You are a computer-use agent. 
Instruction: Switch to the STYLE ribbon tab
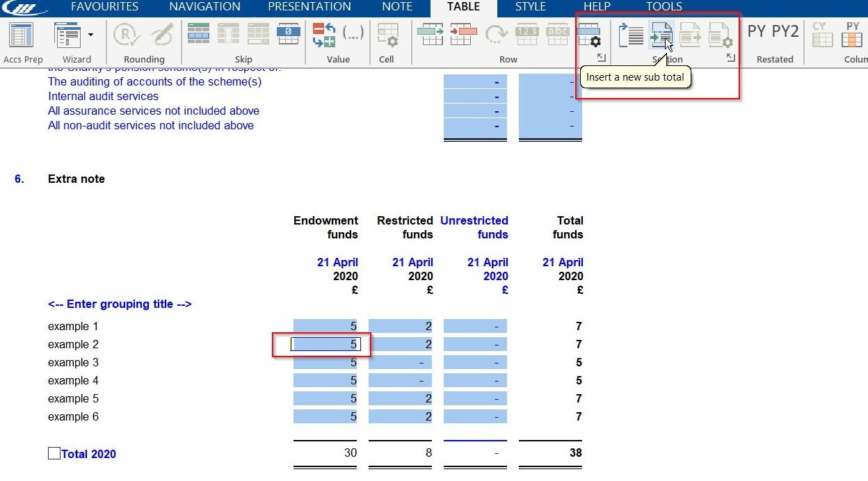pyautogui.click(x=531, y=7)
